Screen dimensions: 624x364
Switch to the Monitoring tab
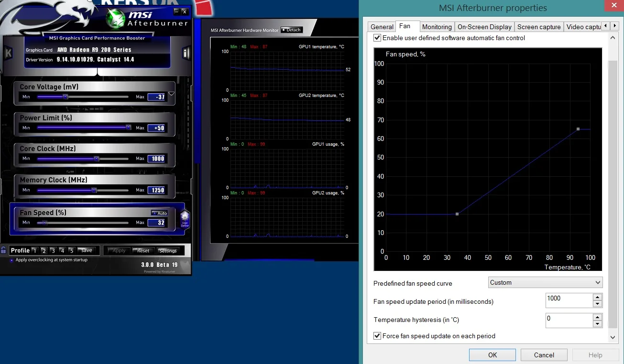[437, 27]
